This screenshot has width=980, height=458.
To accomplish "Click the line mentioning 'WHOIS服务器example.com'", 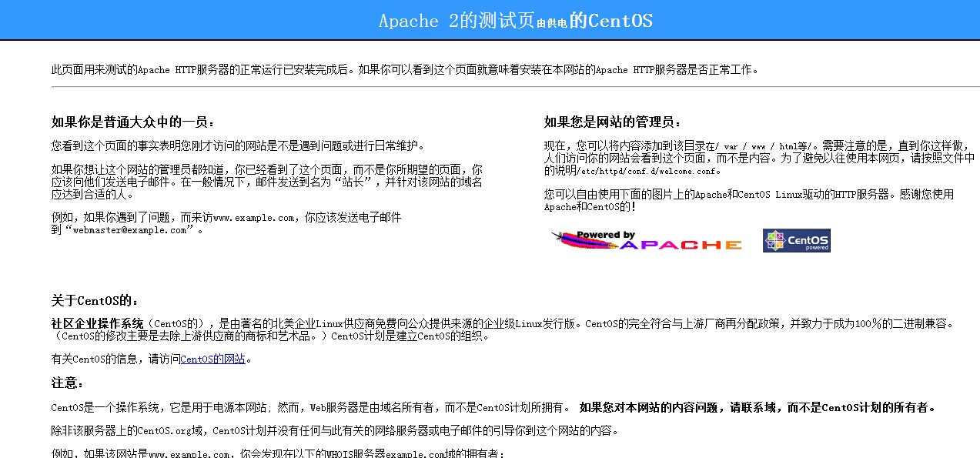I will 277,453.
